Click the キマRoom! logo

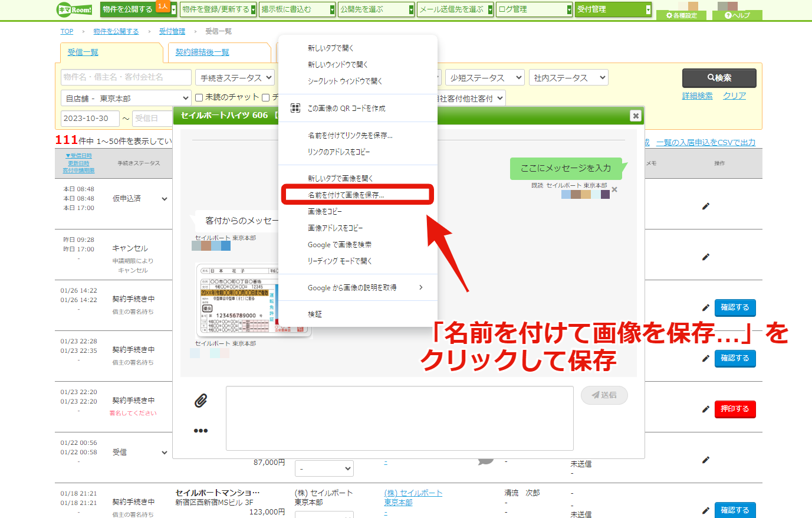[x=74, y=9]
